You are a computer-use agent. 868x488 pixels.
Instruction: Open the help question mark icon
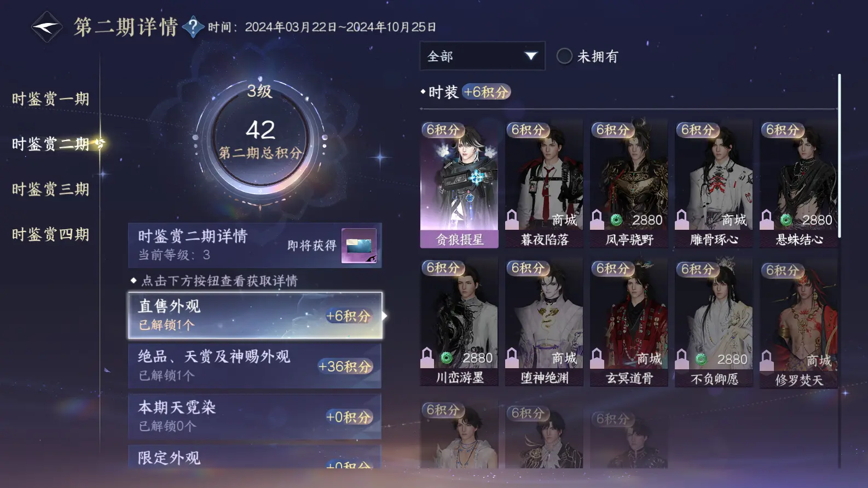[x=193, y=26]
